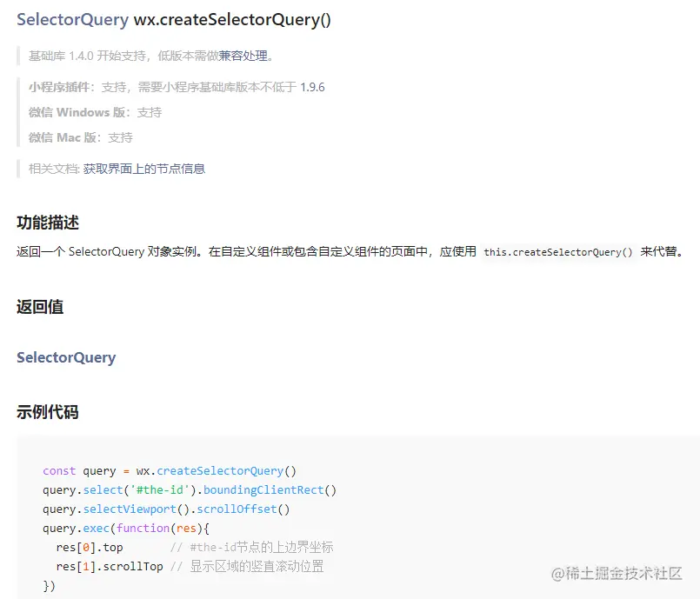Click the 相关文档 label
This screenshot has height=599, width=700.
pyautogui.click(x=54, y=169)
